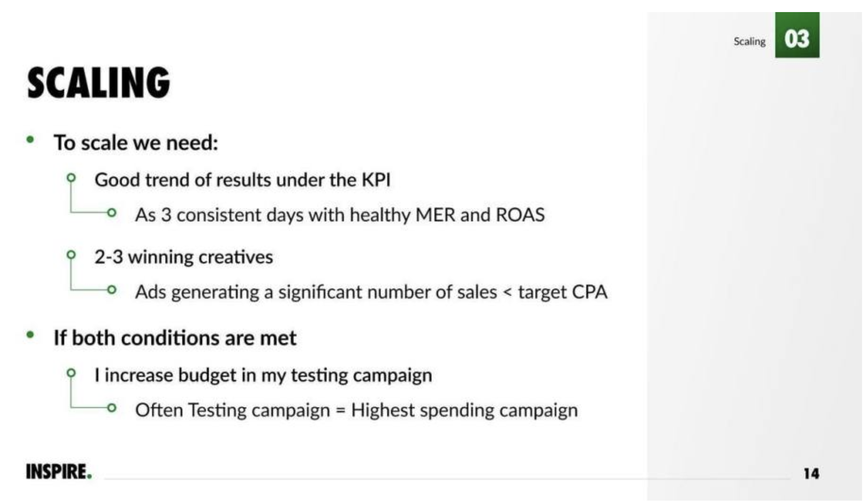The image size is (863, 504).
Task: Click the sub-bullet circle before "Often Testing campaign"
Action: coord(111,408)
